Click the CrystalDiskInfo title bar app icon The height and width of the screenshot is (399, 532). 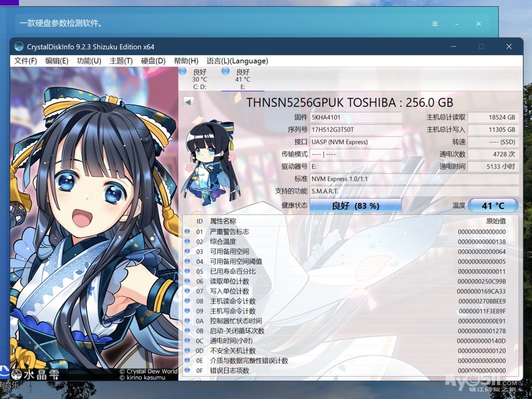point(19,46)
